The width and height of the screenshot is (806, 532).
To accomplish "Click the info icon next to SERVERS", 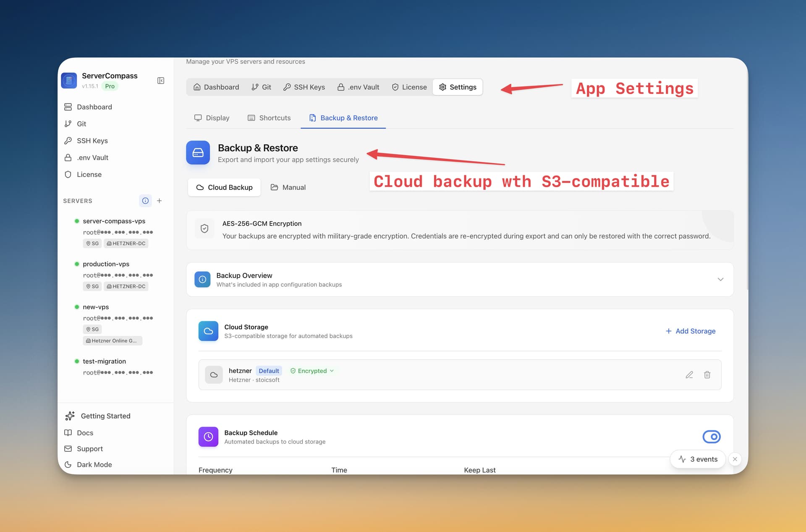I will pos(145,201).
